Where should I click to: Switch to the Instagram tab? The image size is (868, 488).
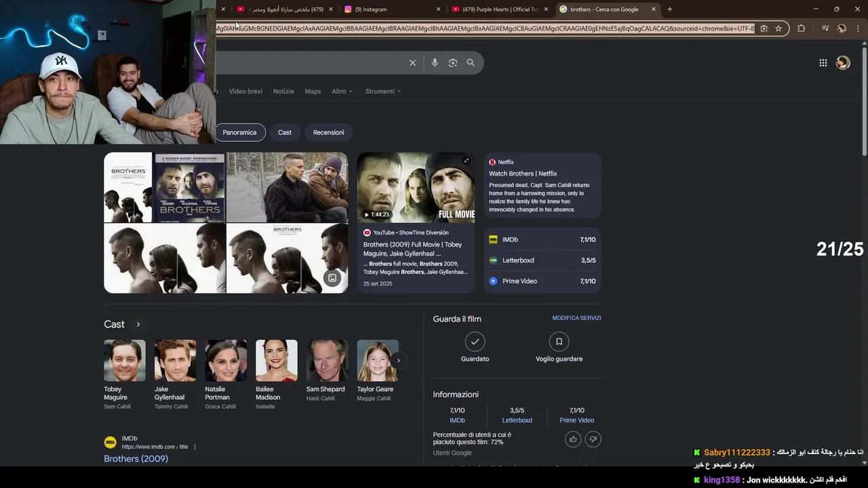pos(387,9)
